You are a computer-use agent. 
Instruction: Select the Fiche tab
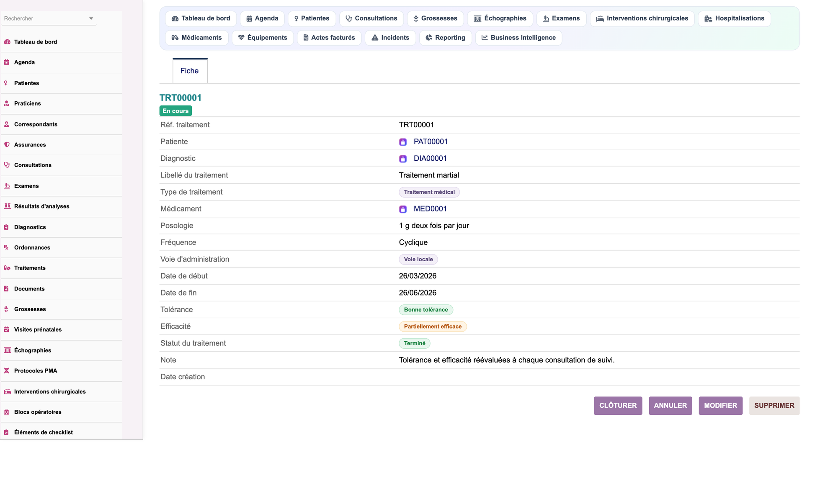point(190,71)
